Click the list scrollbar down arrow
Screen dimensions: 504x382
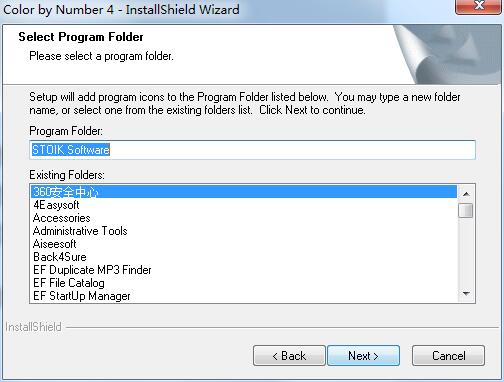pyautogui.click(x=466, y=294)
